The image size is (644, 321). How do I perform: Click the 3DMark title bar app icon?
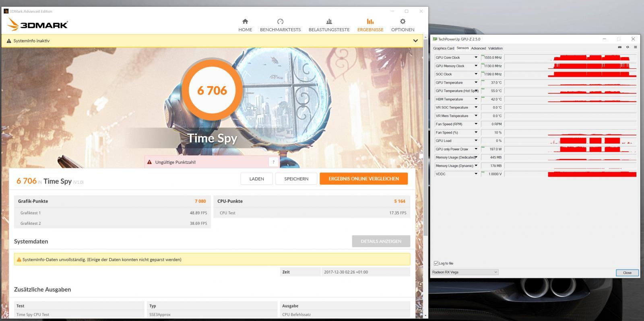6,11
